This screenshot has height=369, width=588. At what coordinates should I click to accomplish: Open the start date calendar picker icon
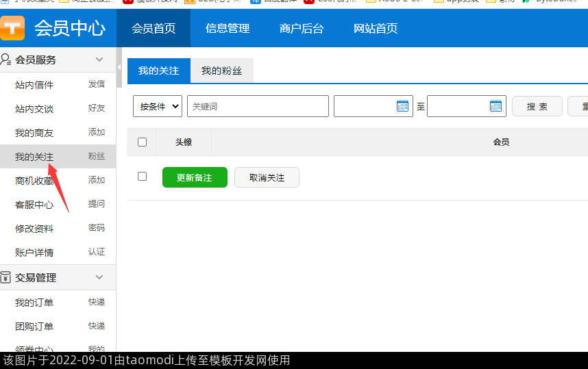[402, 106]
